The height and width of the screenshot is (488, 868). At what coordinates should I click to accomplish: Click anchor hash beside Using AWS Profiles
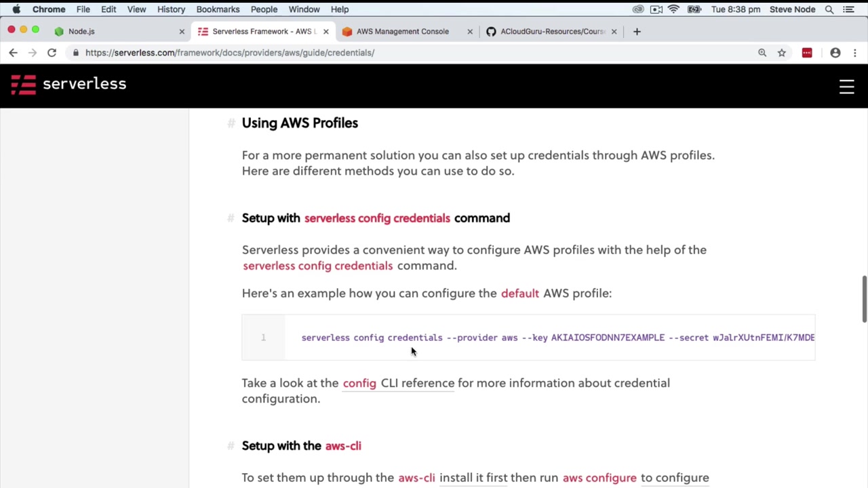231,123
